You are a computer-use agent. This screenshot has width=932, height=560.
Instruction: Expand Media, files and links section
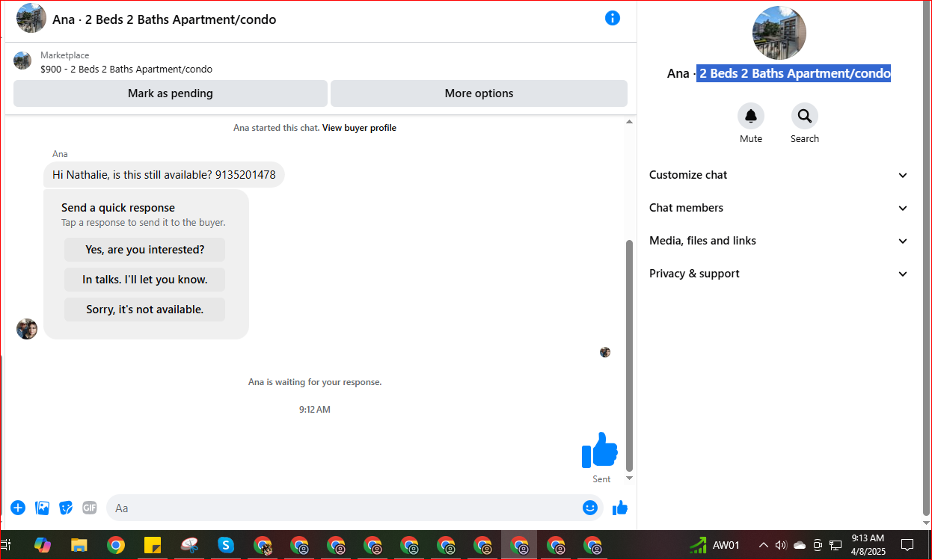[x=779, y=241]
